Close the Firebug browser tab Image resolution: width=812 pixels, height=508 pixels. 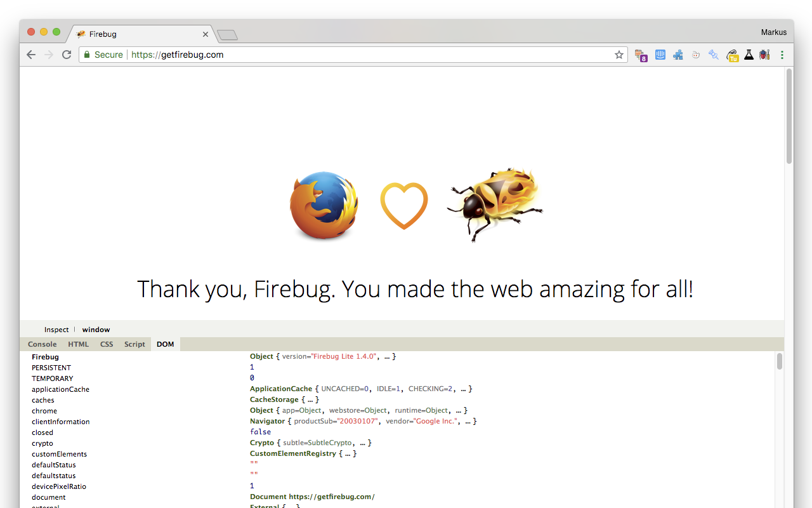[x=206, y=34]
